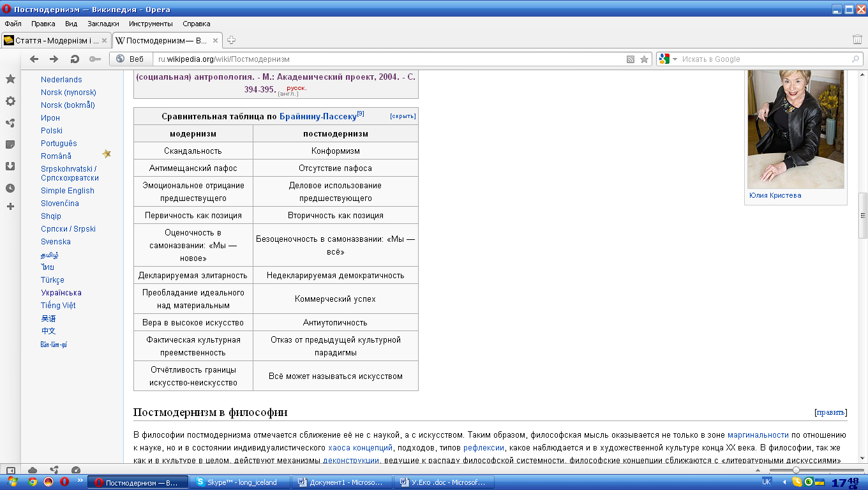Image resolution: width=868 pixels, height=490 pixels.
Task: Close the Постмодернизм tab
Action: (216, 40)
